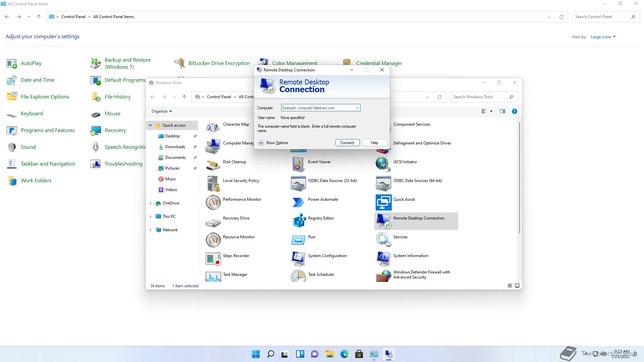
Task: Open Performance Monitor gauge icon
Action: click(213, 202)
